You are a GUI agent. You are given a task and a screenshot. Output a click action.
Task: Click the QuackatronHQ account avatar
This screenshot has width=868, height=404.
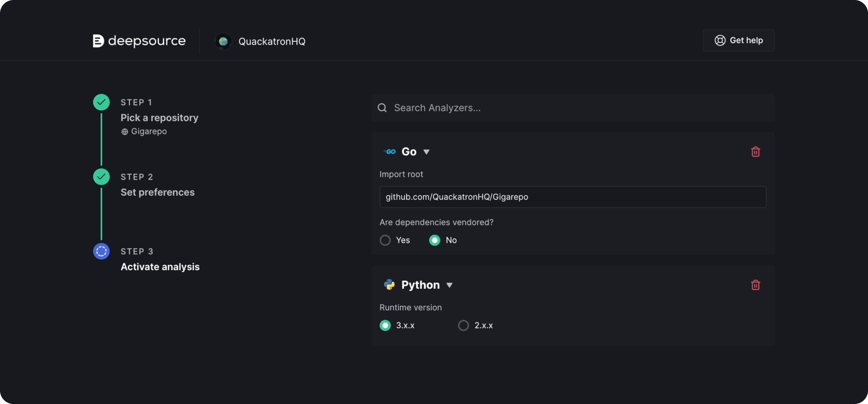223,41
